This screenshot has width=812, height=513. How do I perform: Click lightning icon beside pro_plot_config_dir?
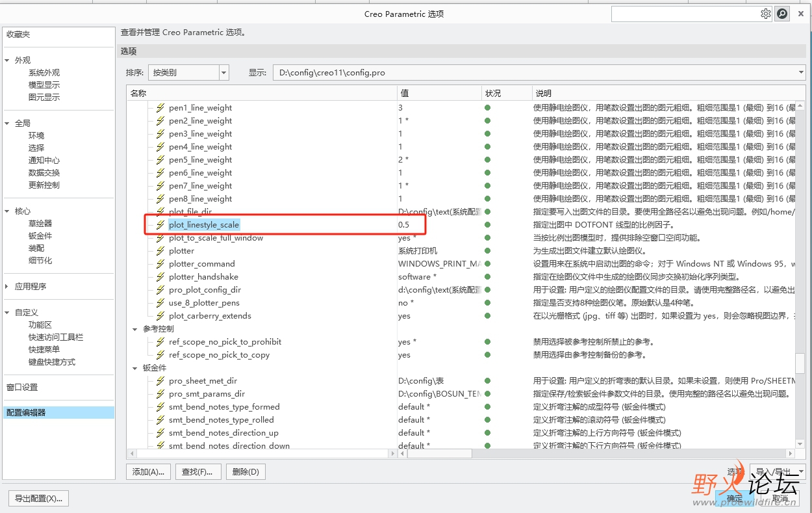click(x=160, y=290)
